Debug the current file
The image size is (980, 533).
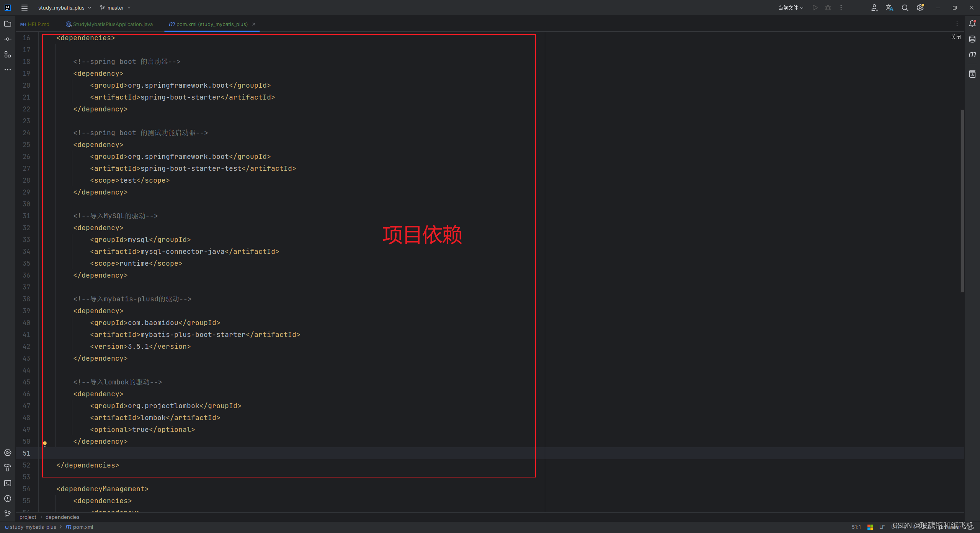tap(828, 8)
